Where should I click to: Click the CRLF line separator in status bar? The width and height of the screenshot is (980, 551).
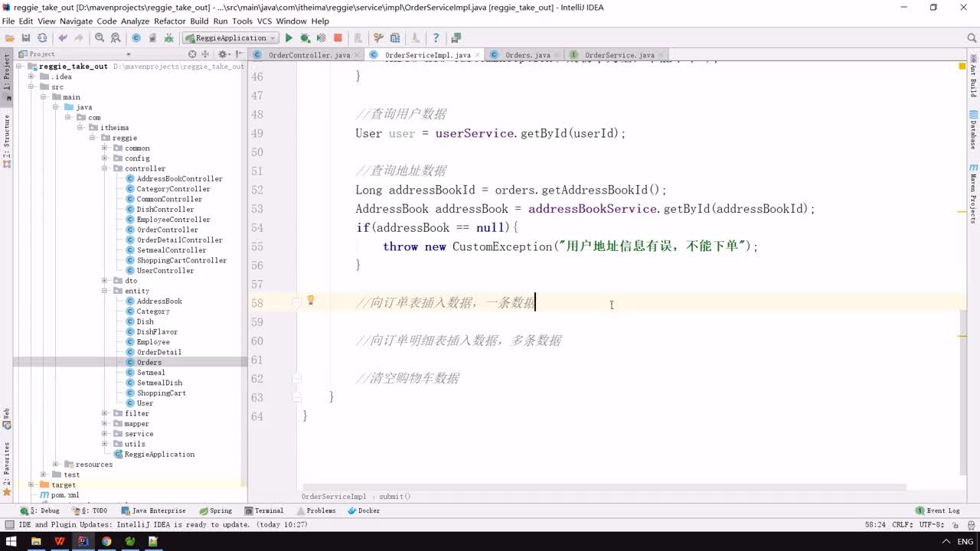(903, 524)
